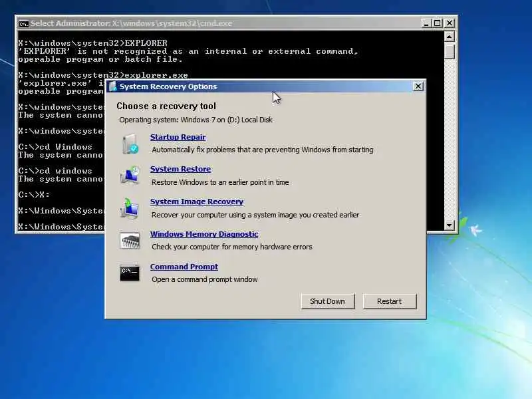Click the Shut Down button
The height and width of the screenshot is (399, 532).
pos(327,301)
